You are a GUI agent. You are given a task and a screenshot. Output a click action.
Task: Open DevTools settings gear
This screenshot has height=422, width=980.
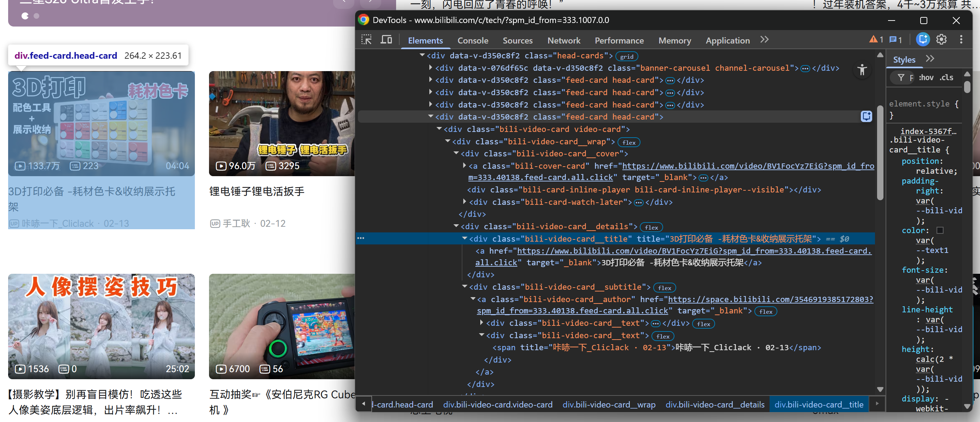(941, 40)
